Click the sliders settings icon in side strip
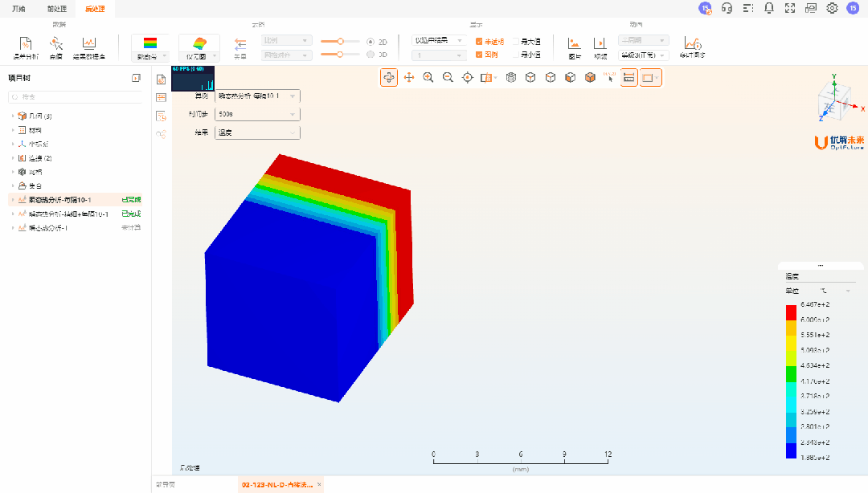The image size is (868, 493). 161,97
